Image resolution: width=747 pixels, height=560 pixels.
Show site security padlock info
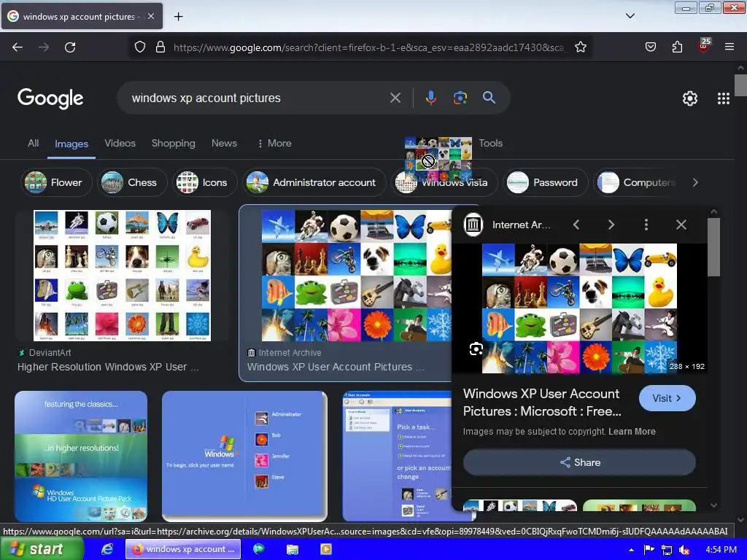coord(160,47)
